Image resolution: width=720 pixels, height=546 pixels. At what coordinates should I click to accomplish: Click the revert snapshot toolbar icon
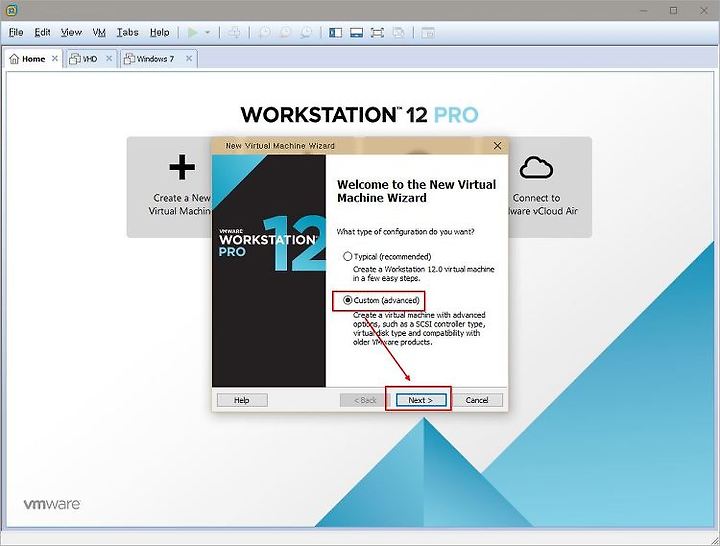pyautogui.click(x=285, y=33)
